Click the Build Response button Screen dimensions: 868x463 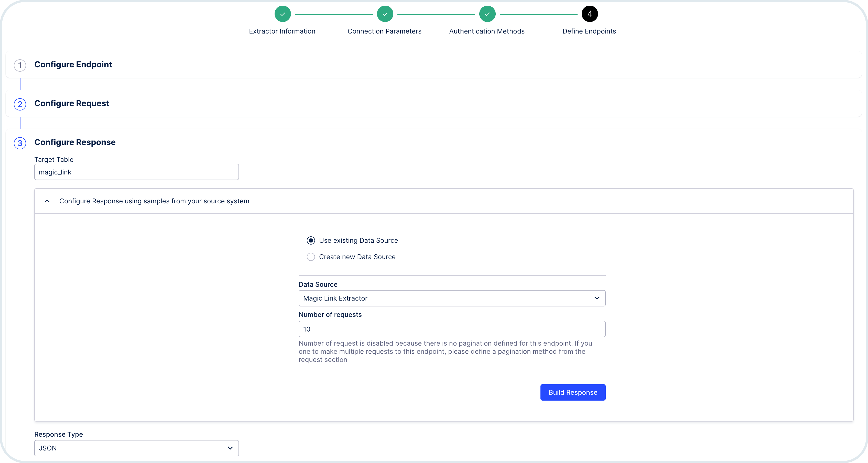click(x=573, y=392)
